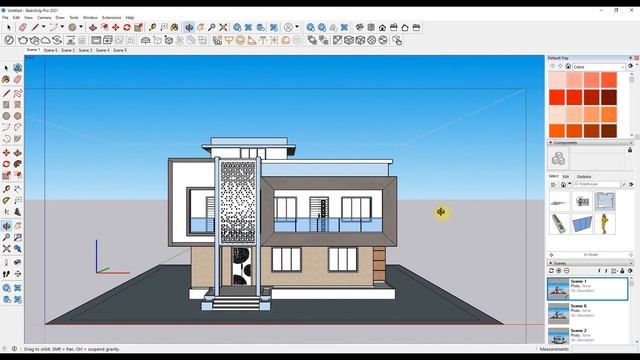Select the Pan hand tool in top toolbar
The height and width of the screenshot is (360, 640).
(x=200, y=27)
